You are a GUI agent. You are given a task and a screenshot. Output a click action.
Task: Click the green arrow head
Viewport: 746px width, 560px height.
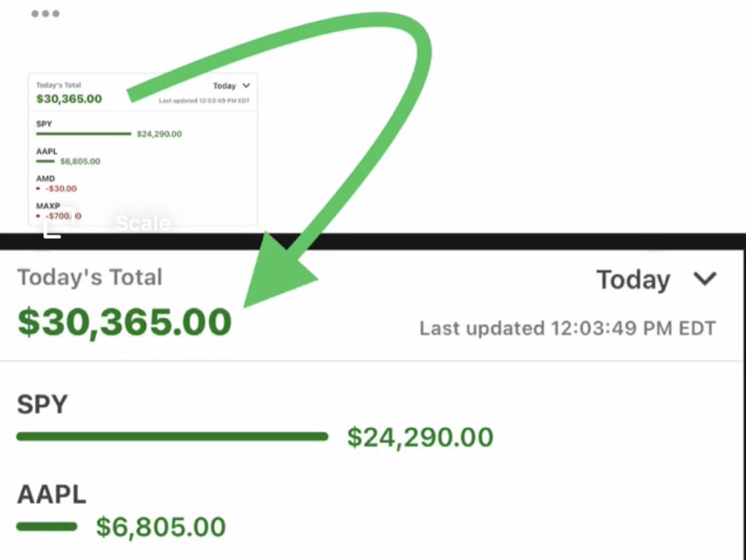tap(277, 273)
